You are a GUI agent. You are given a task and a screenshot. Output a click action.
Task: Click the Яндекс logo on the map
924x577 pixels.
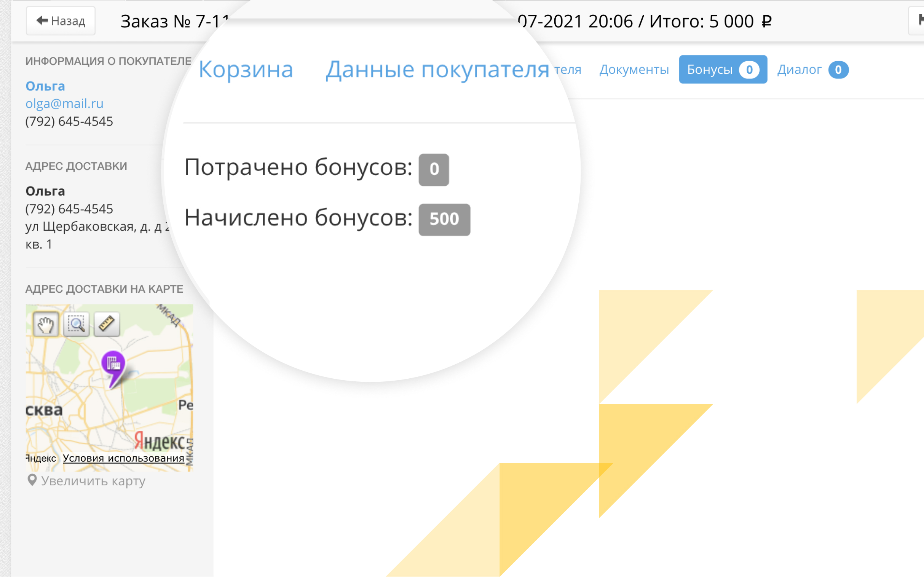click(159, 442)
